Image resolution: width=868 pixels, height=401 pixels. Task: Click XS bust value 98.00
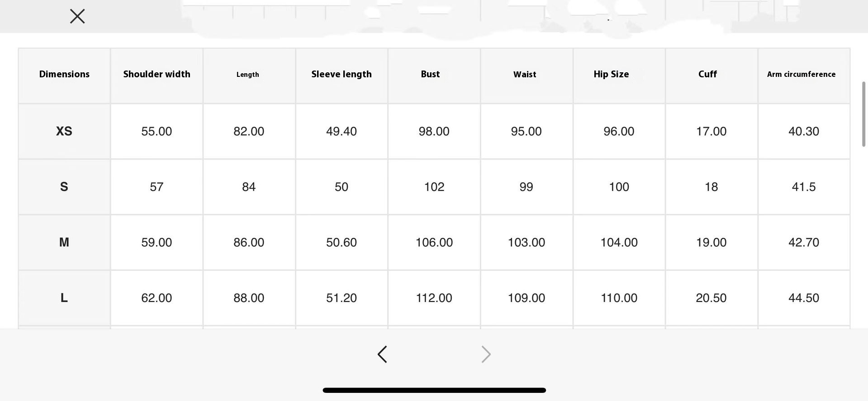click(434, 132)
